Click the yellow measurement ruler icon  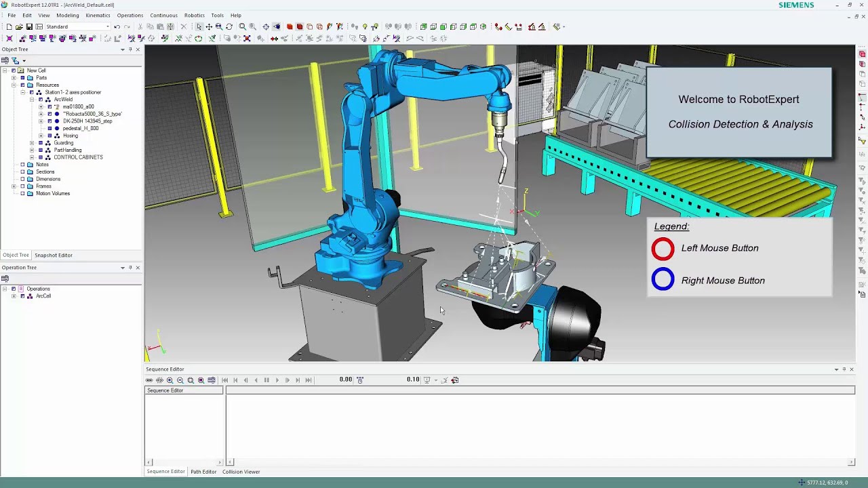click(x=509, y=26)
